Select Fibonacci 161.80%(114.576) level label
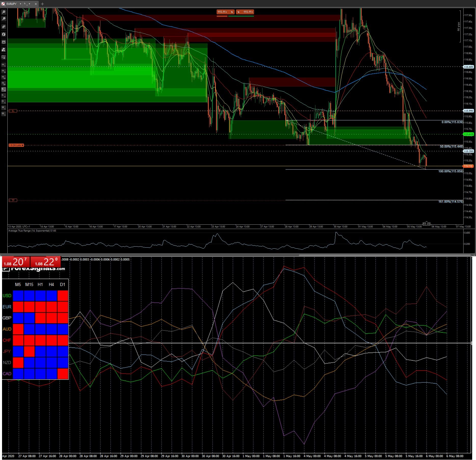The width and height of the screenshot is (476, 460). (x=451, y=202)
